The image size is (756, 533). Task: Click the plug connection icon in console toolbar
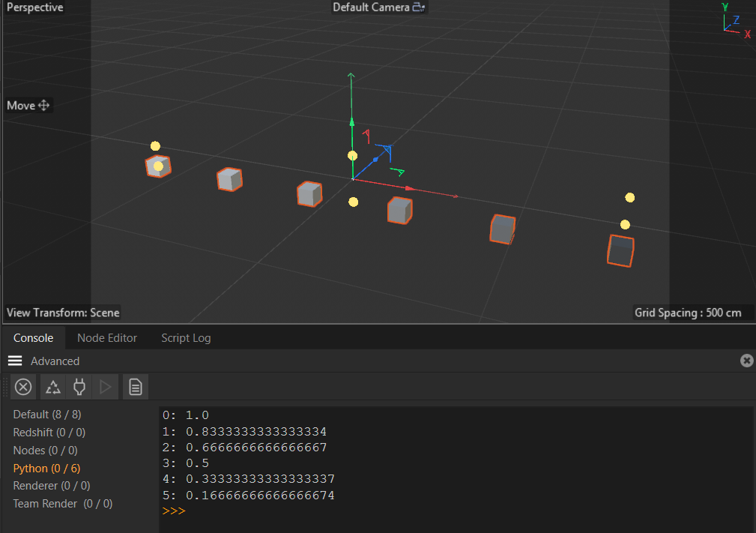[x=79, y=387]
